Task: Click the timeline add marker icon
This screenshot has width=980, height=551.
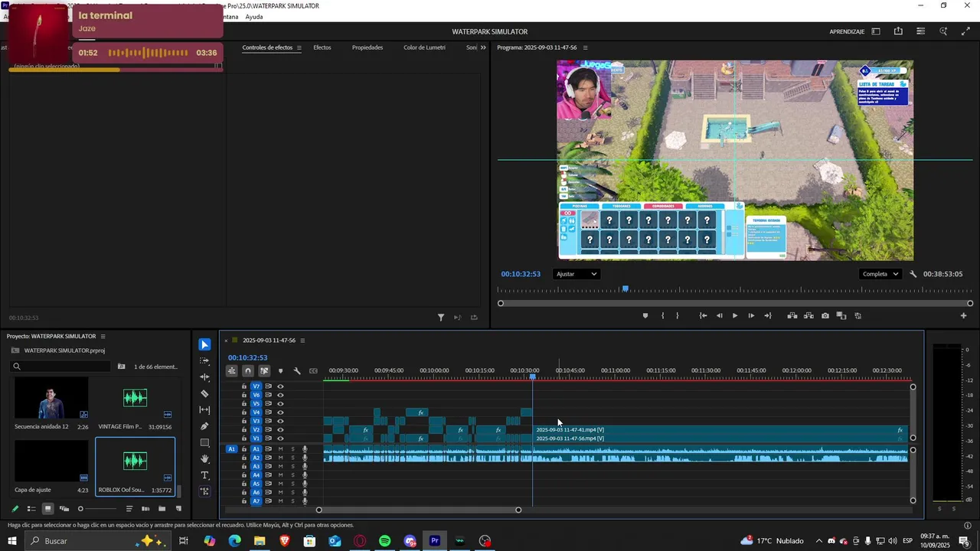Action: 280,371
